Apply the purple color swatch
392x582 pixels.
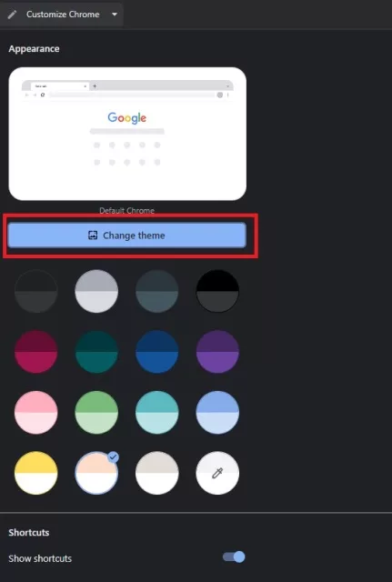point(217,352)
